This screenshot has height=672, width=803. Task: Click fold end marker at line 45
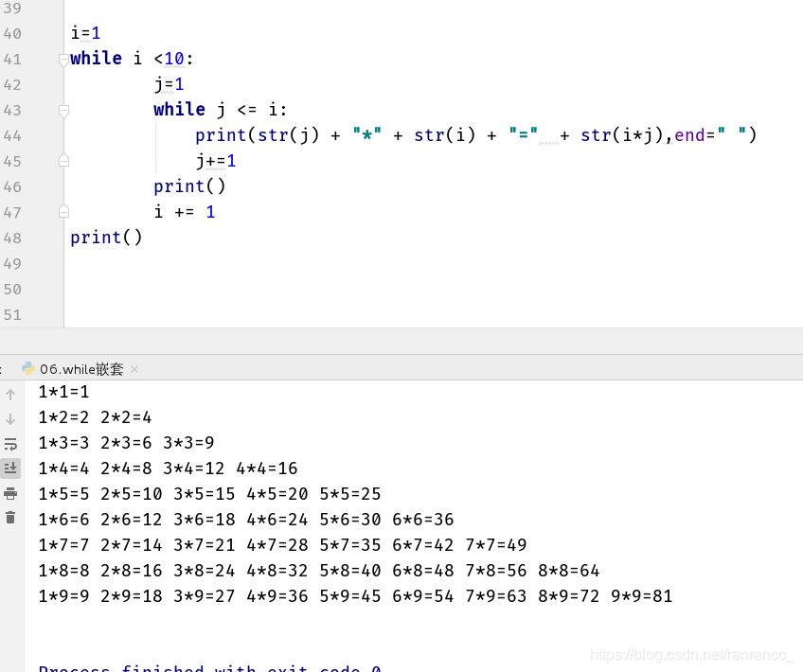(x=63, y=160)
